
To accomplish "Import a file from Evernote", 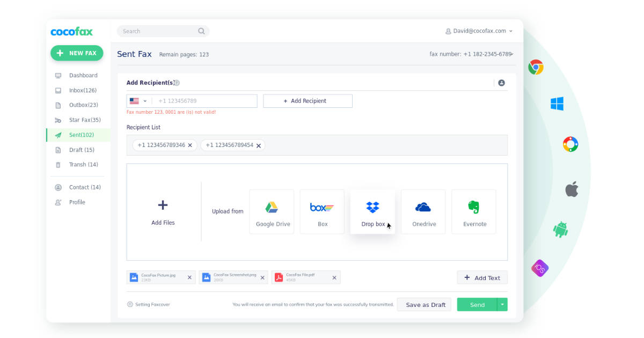I will (x=473, y=211).
